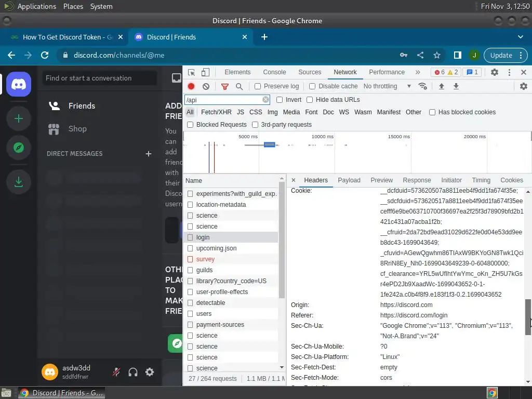
Task: Clear the network log
Action: pyautogui.click(x=206, y=86)
